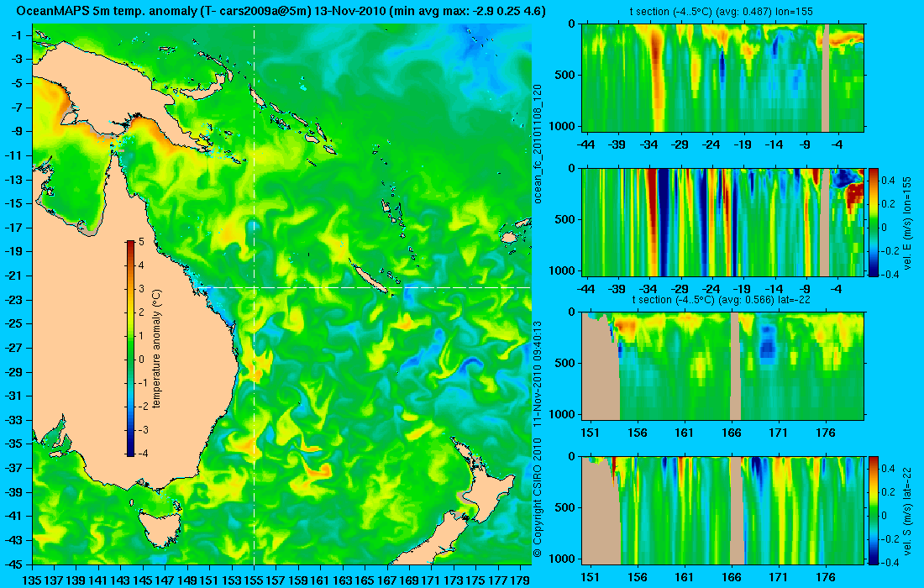Select the 'vel. E (m/s) lon=155' label
Image resolution: width=924 pixels, height=588 pixels.
907,222
